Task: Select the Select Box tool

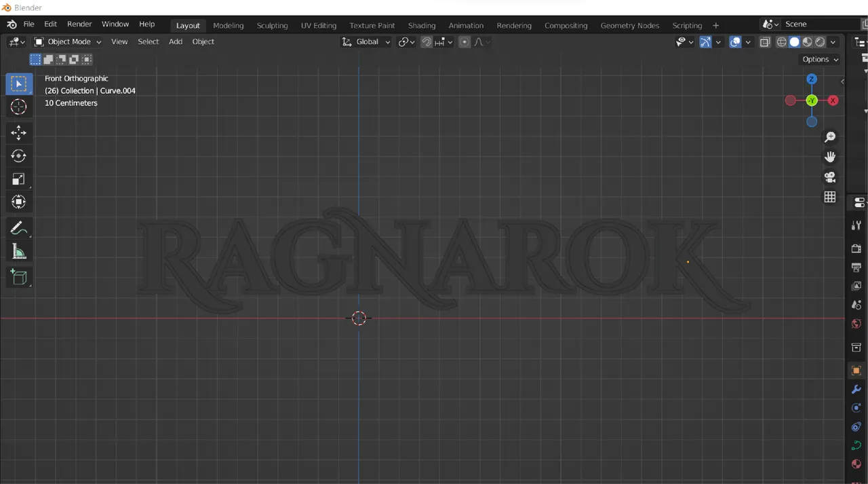Action: point(19,84)
